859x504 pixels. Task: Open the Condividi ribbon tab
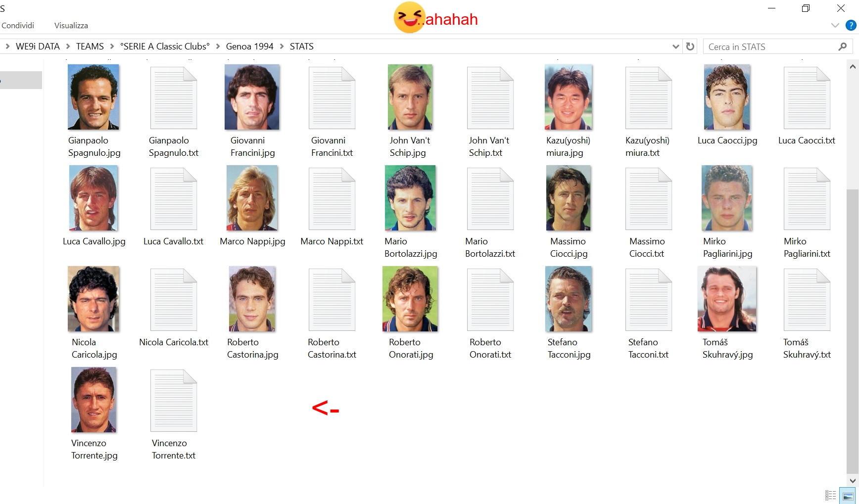pos(18,25)
